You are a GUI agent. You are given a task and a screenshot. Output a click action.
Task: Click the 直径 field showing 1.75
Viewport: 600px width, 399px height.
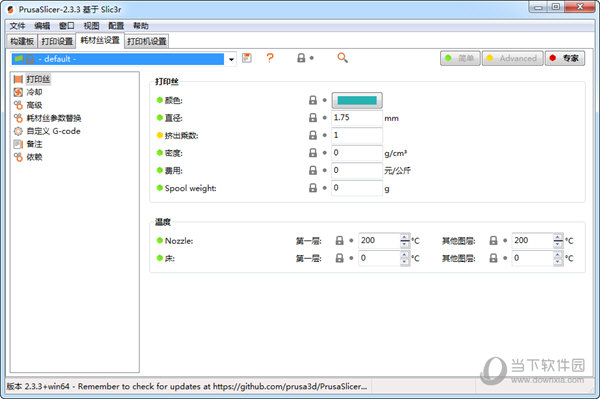(357, 118)
